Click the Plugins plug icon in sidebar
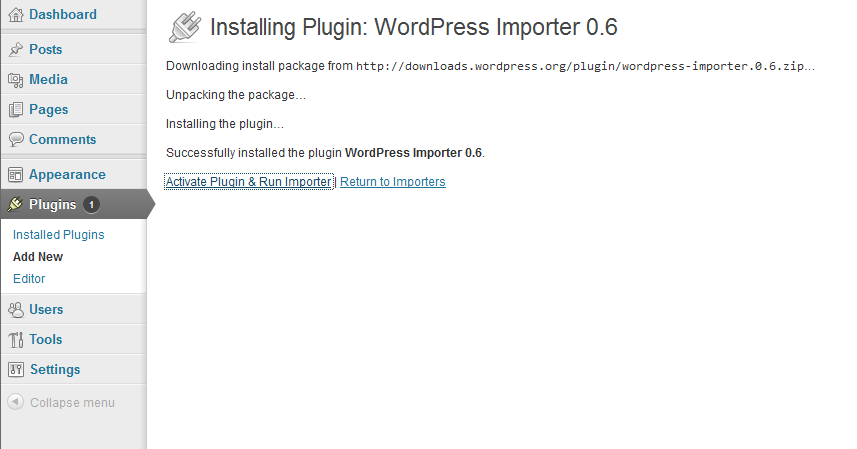Viewport: 857px width, 449px height. click(x=15, y=204)
